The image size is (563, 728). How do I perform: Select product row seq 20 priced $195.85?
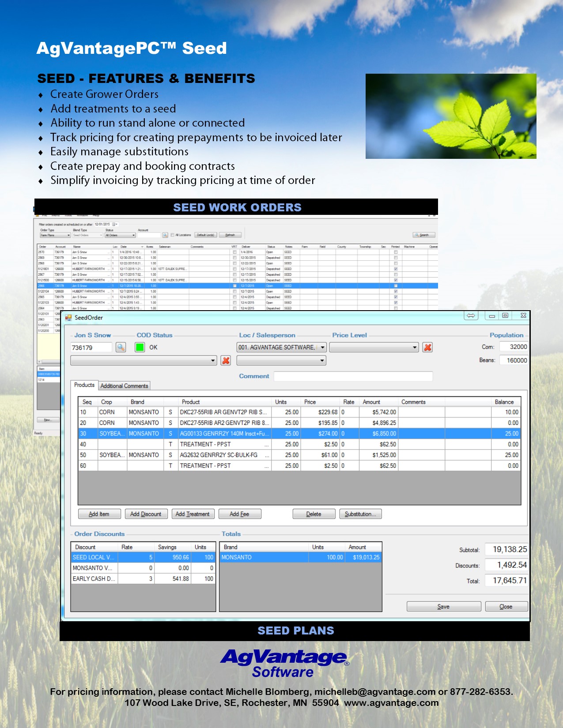299,423
